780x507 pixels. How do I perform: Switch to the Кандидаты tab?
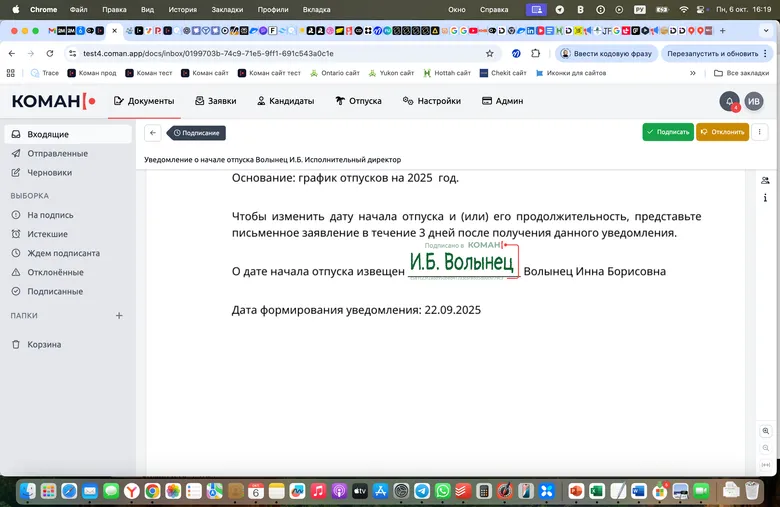[x=285, y=101]
